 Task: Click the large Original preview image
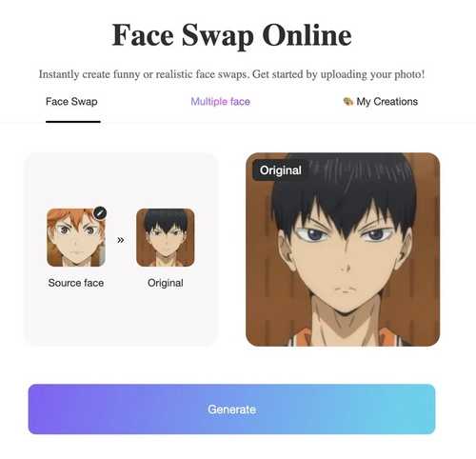[x=343, y=249]
